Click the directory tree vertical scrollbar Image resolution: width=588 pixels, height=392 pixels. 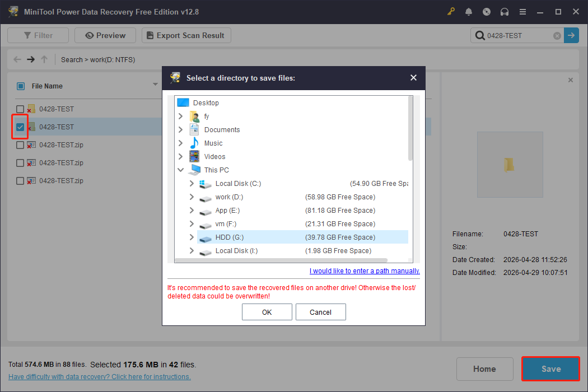tap(410, 129)
